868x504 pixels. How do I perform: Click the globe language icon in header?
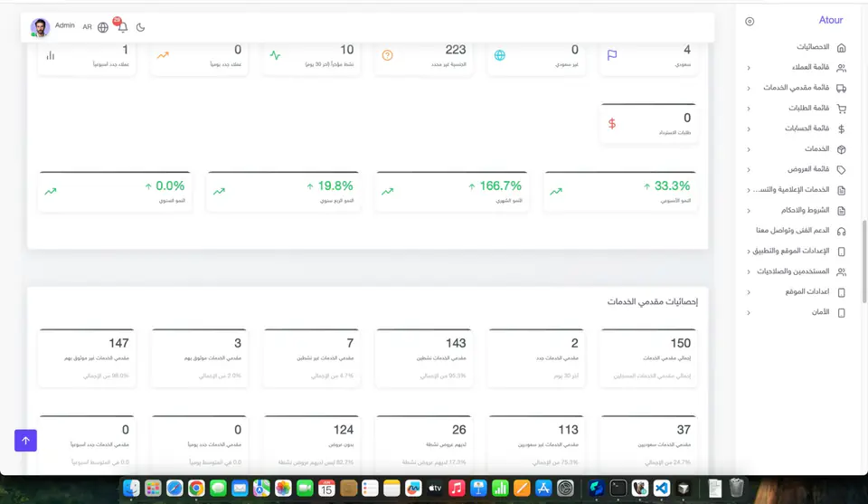pos(103,27)
